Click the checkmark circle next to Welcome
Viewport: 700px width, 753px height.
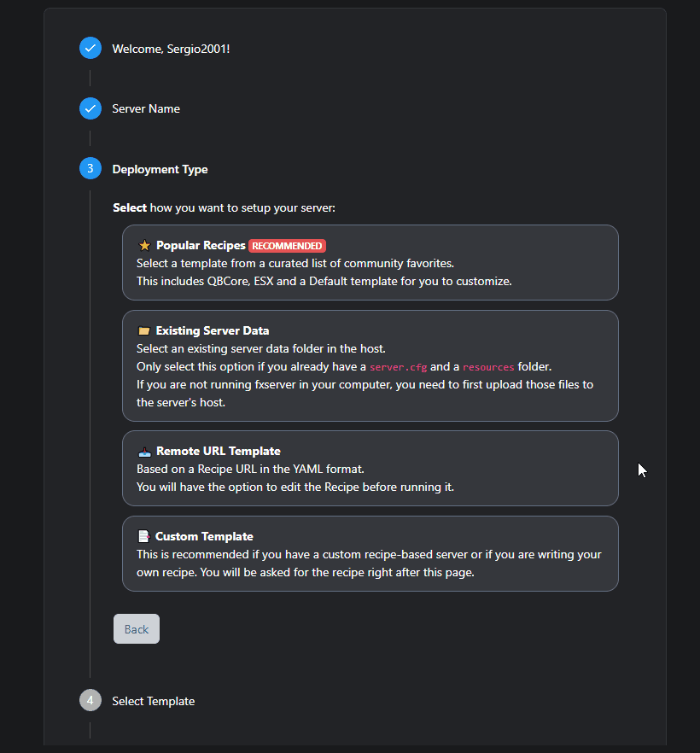click(x=90, y=48)
